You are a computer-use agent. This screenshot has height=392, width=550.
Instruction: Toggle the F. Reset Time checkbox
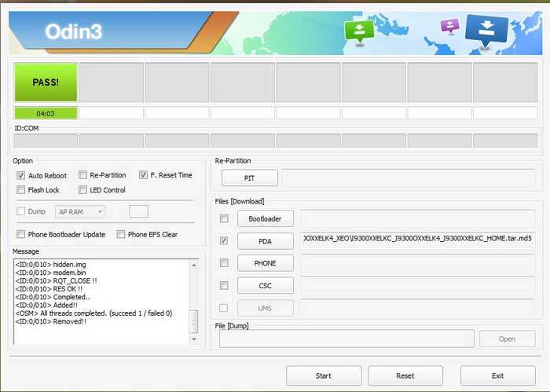click(x=143, y=175)
